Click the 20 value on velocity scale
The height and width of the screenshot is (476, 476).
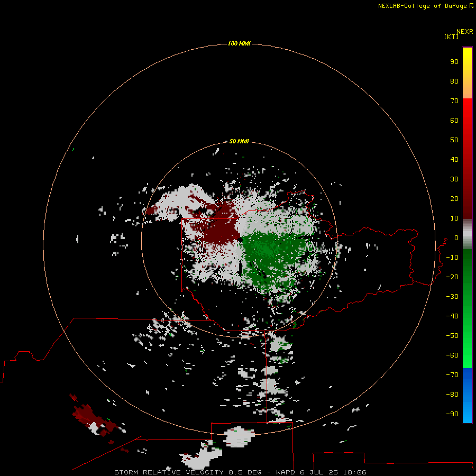tap(454, 199)
